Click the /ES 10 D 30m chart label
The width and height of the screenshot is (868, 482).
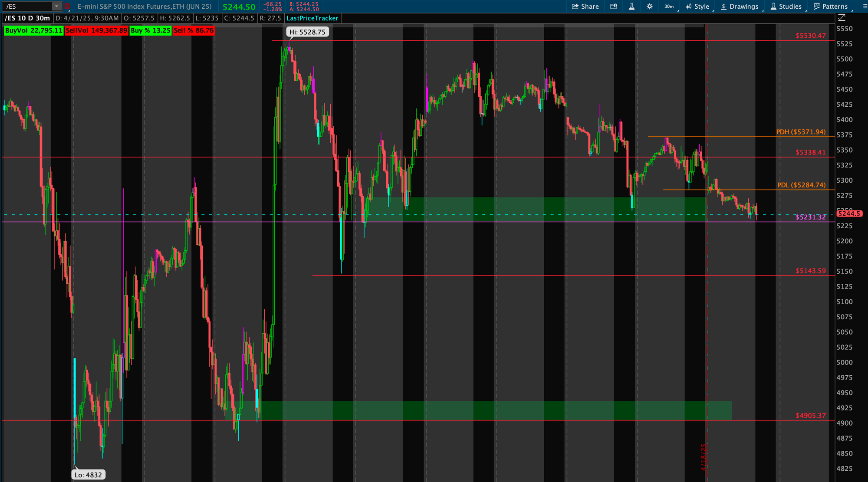[x=27, y=18]
